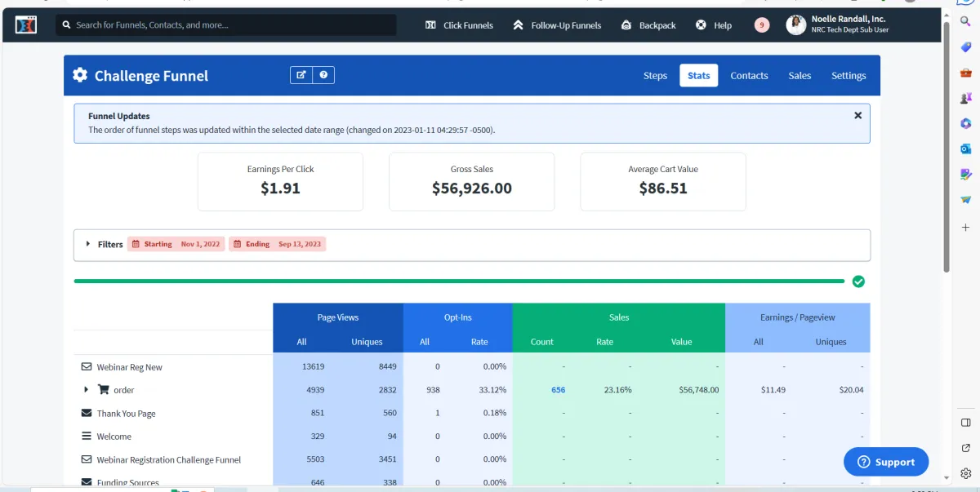980x492 pixels.
Task: Click the Noelle Randall profile avatar
Action: [796, 24]
